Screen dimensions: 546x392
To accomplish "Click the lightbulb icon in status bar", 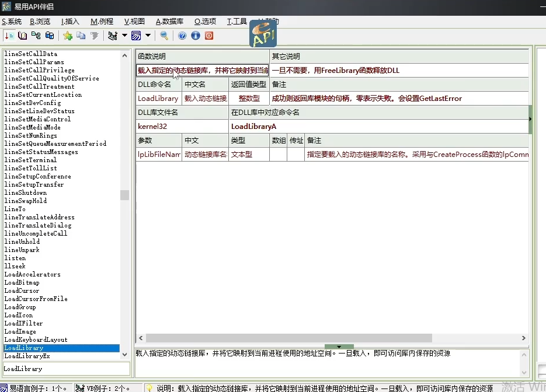I will [x=149, y=388].
